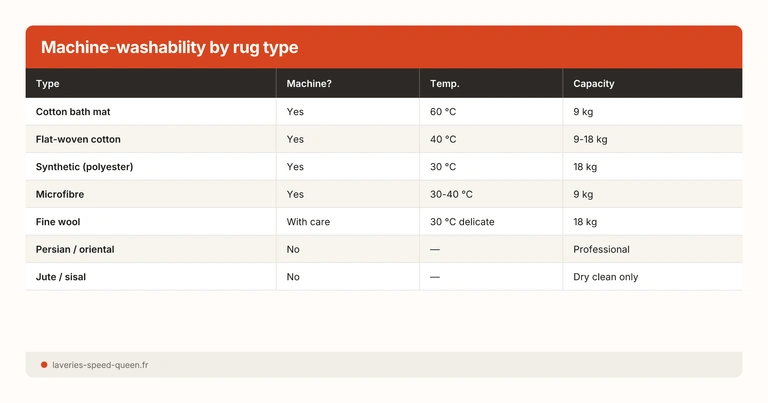This screenshot has height=403, width=768.
Task: Select 'Yes' in the Microfibre row
Action: [295, 194]
